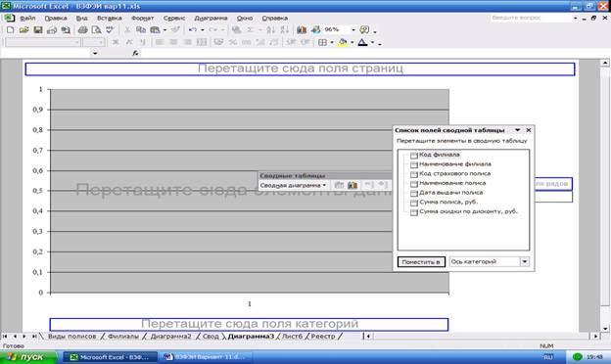Click the Microsoft Excel taskbar button
The width and height of the screenshot is (611, 364).
(x=111, y=357)
